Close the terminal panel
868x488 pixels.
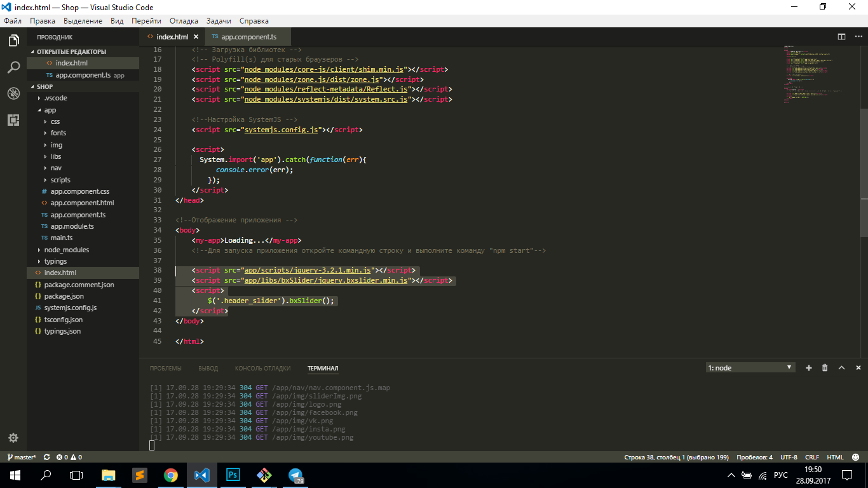pos(858,368)
